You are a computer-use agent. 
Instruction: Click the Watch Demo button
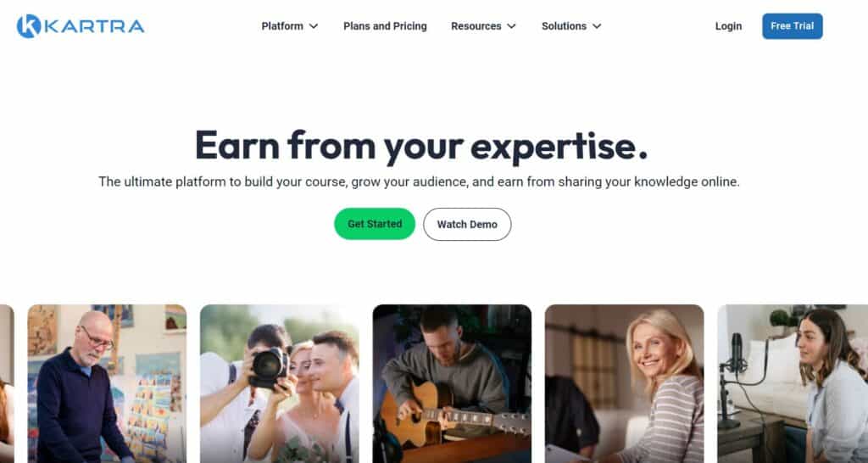tap(467, 225)
